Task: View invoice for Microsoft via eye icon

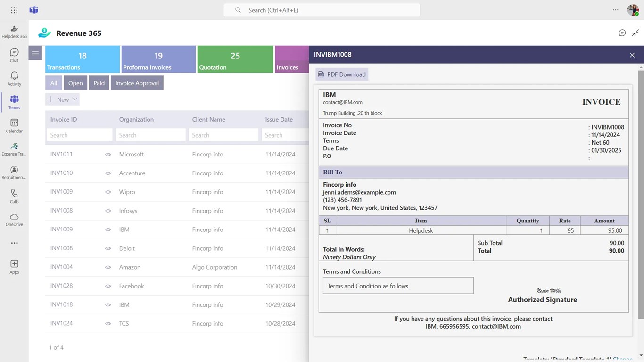Action: coord(108,154)
